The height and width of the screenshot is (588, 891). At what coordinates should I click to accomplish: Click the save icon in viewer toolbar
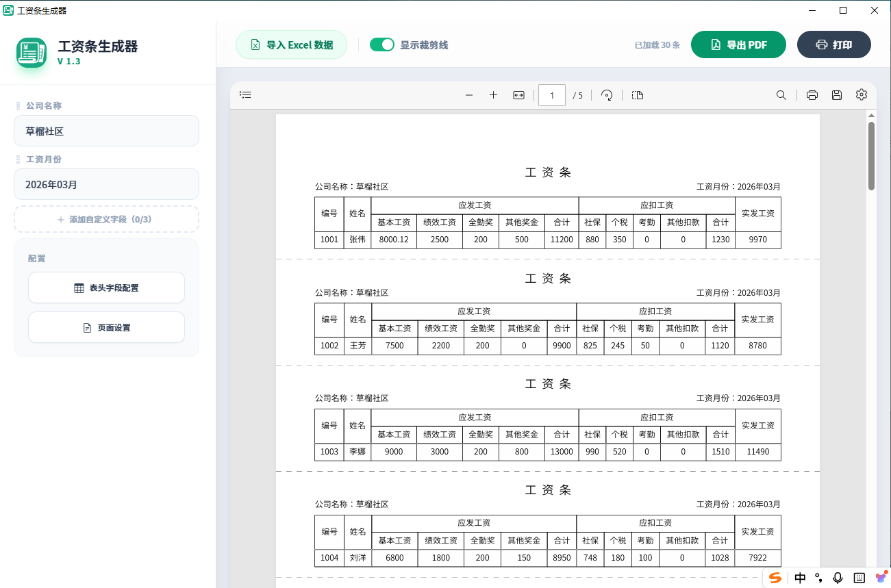pos(837,95)
